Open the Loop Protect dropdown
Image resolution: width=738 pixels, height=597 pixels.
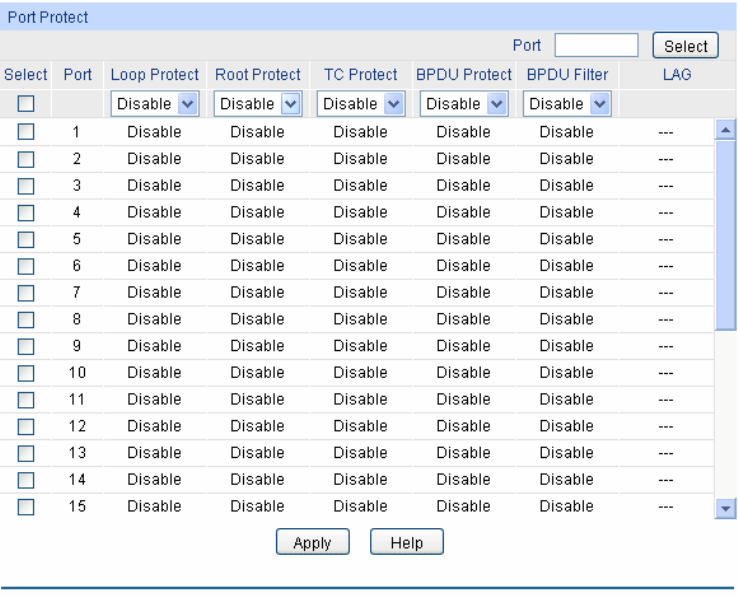click(x=155, y=104)
